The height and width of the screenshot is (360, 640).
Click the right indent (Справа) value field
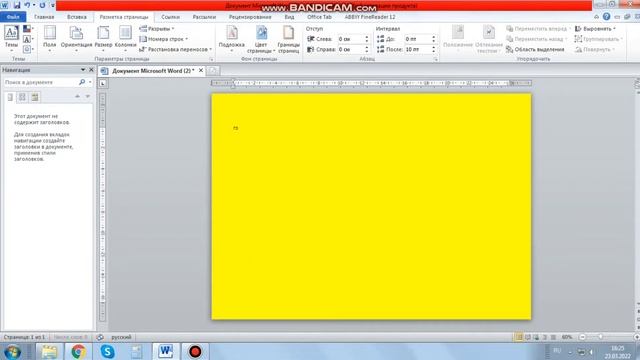click(x=351, y=49)
